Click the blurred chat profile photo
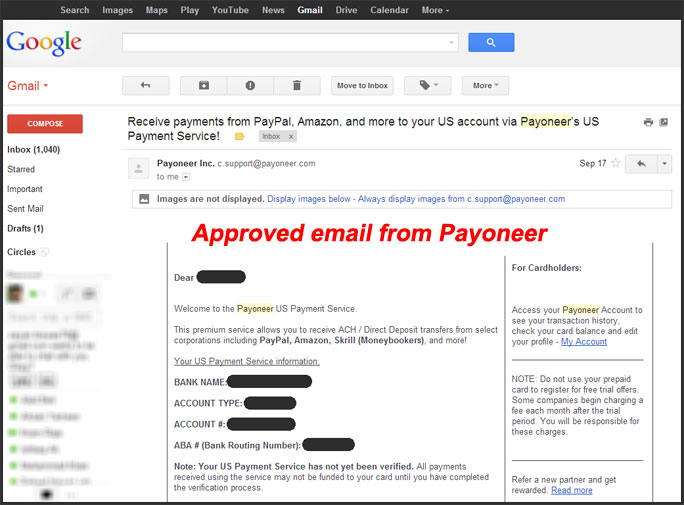 pyautogui.click(x=16, y=293)
